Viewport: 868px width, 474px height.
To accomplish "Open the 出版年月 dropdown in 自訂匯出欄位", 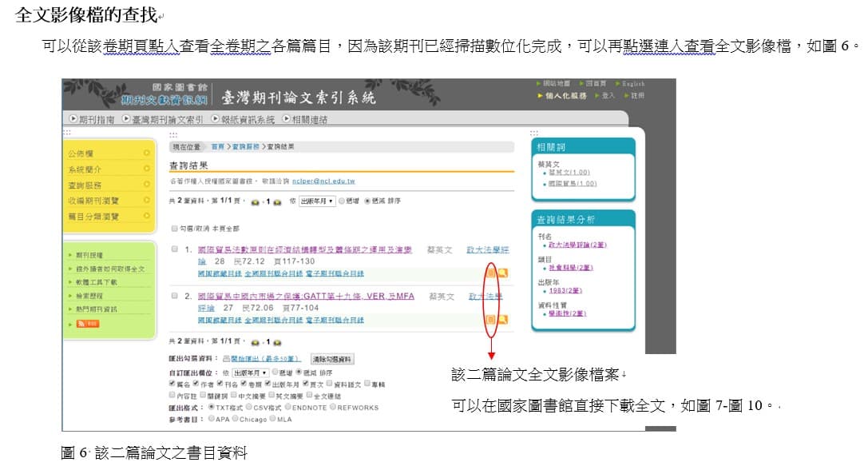I will 250,372.
